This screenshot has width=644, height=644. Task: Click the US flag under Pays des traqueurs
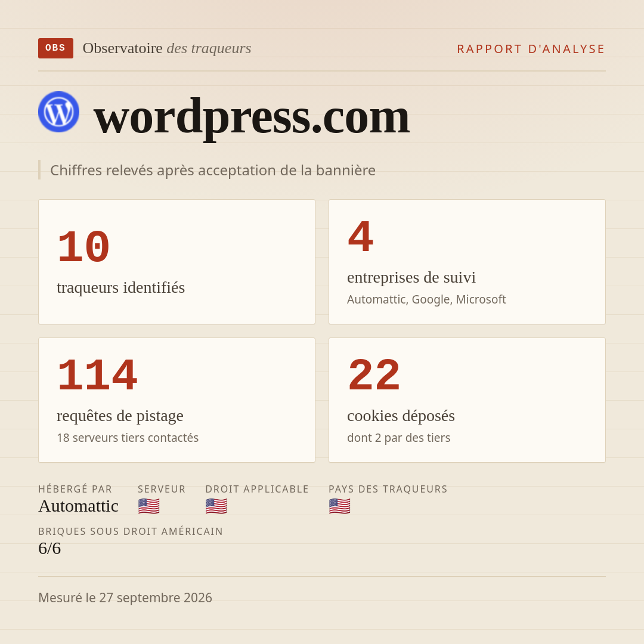pos(340,506)
